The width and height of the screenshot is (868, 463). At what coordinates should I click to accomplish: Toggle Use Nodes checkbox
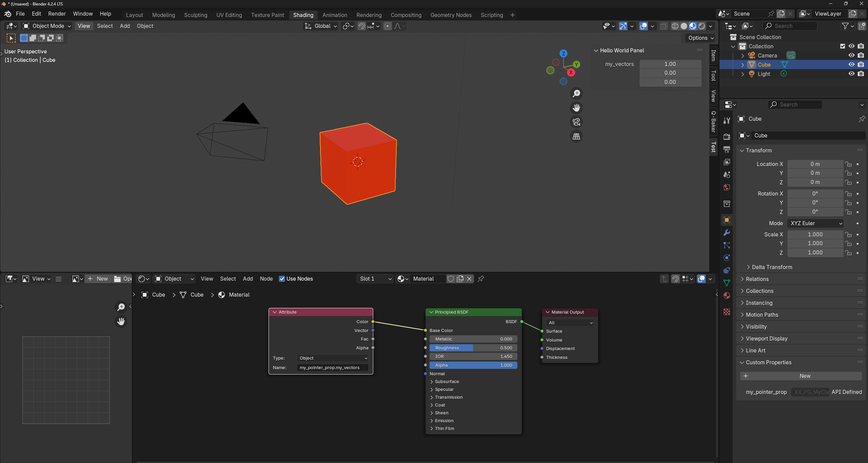282,279
